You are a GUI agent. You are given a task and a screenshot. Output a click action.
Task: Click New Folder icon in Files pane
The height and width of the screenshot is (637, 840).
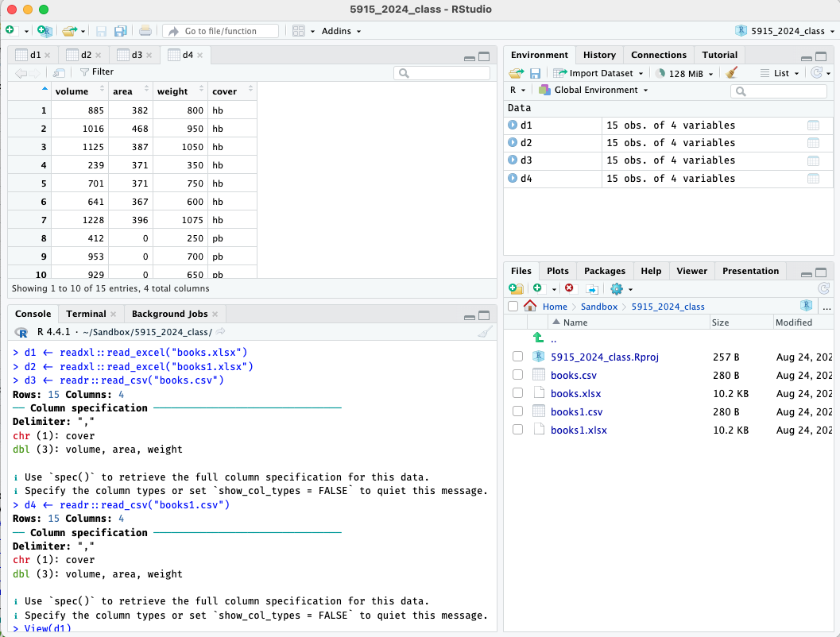pyautogui.click(x=516, y=289)
